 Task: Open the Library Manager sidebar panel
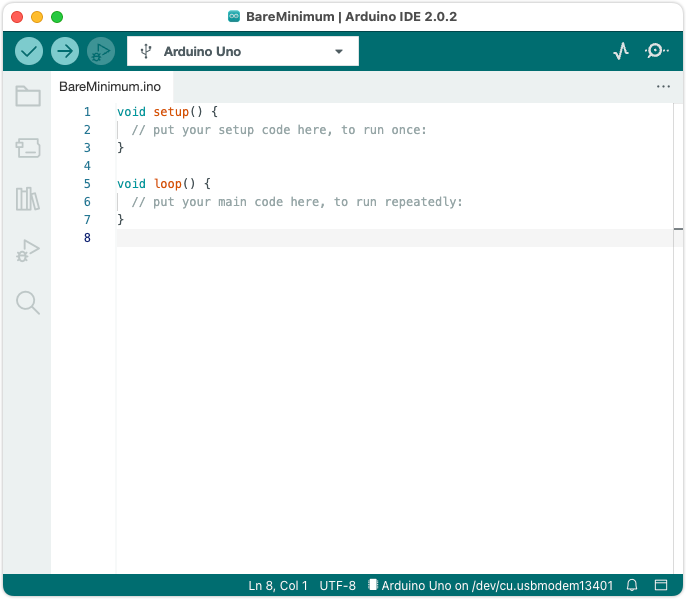tap(28, 199)
